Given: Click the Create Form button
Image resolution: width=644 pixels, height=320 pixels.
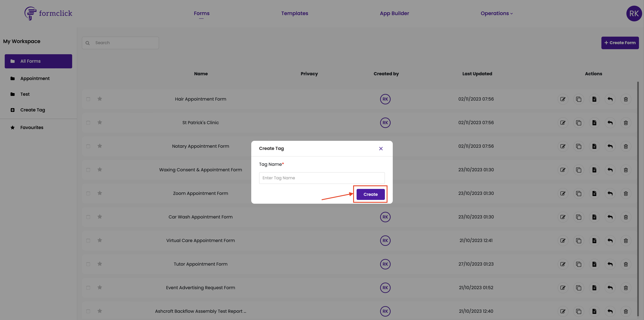Looking at the screenshot, I should tap(620, 43).
